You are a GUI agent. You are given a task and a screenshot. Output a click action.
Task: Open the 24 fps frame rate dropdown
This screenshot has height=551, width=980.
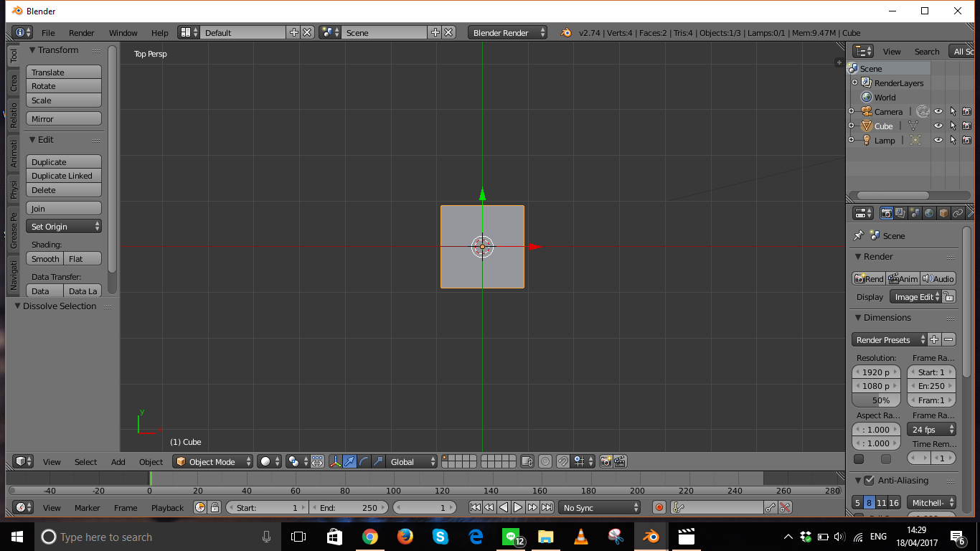931,429
